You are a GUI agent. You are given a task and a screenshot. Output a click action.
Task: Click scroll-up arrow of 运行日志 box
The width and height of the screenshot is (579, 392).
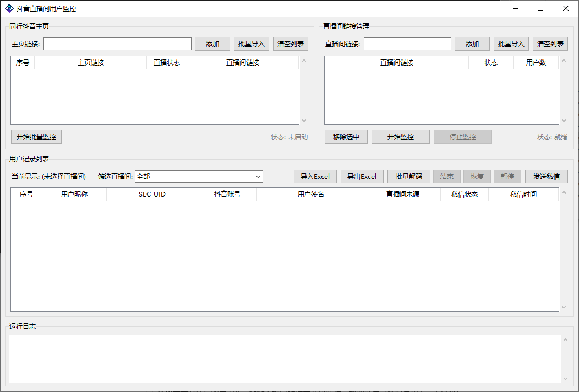click(x=565, y=340)
